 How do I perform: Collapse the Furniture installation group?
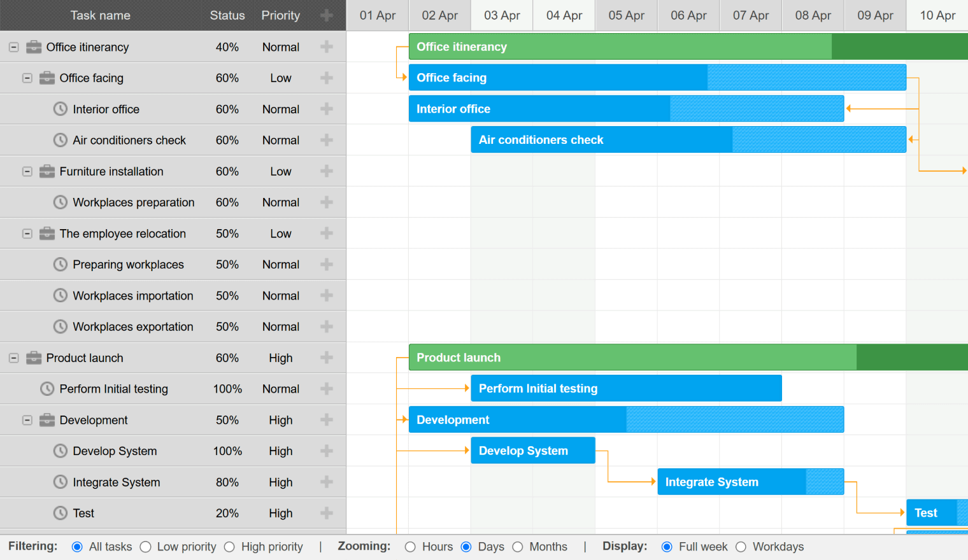click(x=27, y=171)
